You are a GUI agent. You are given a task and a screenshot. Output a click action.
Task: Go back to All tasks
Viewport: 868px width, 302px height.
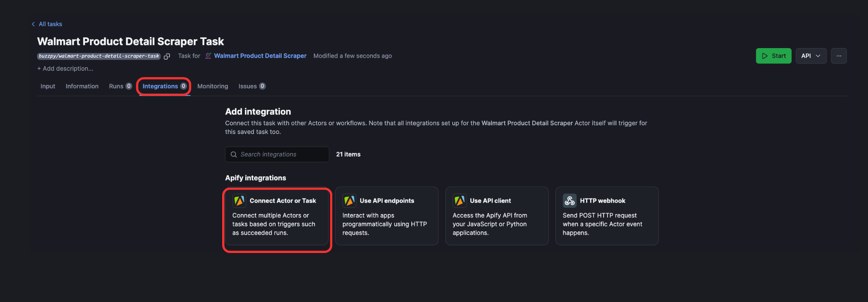[x=47, y=24]
